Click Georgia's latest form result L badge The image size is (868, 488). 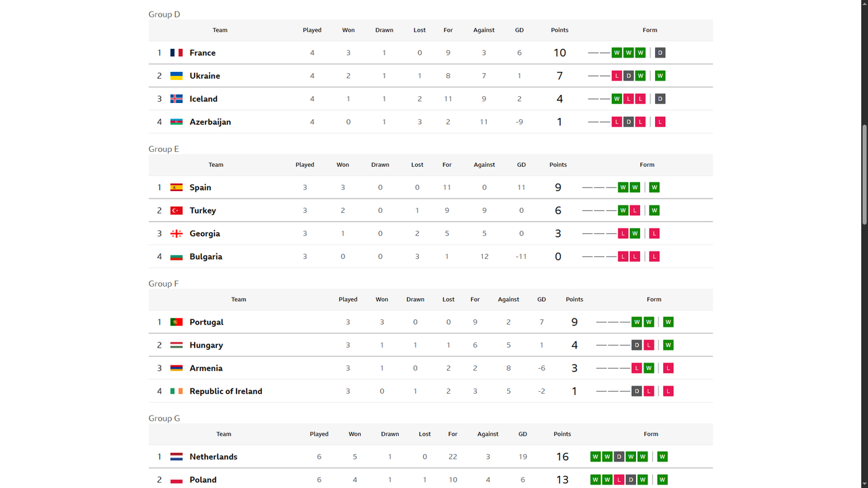pos(654,234)
